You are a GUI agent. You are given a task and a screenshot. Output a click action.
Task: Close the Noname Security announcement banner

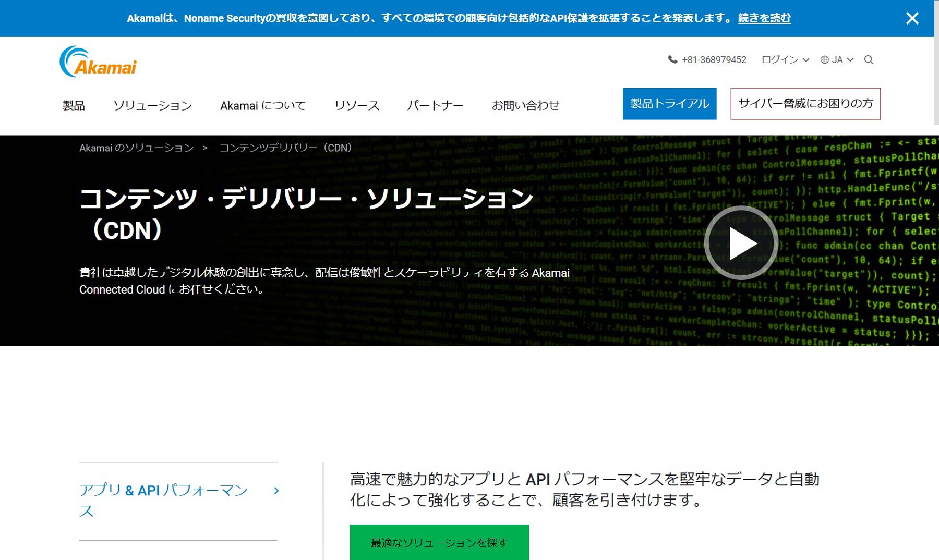click(912, 18)
